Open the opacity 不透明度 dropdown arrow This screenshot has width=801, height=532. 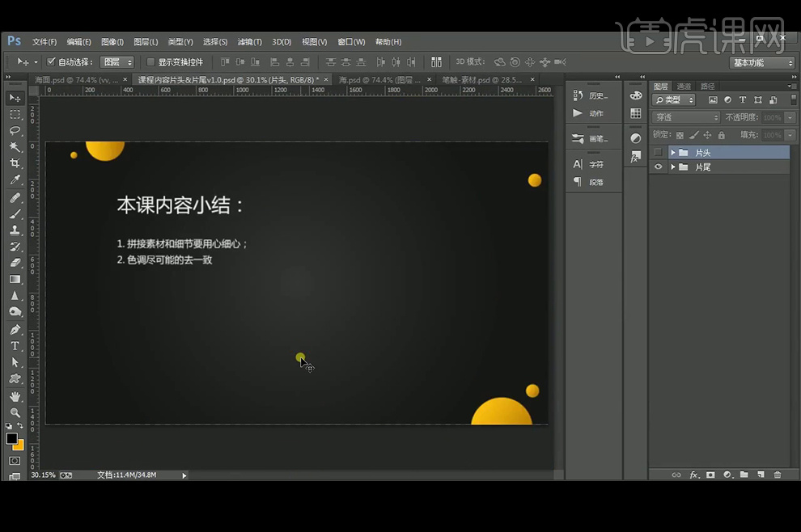click(x=790, y=117)
